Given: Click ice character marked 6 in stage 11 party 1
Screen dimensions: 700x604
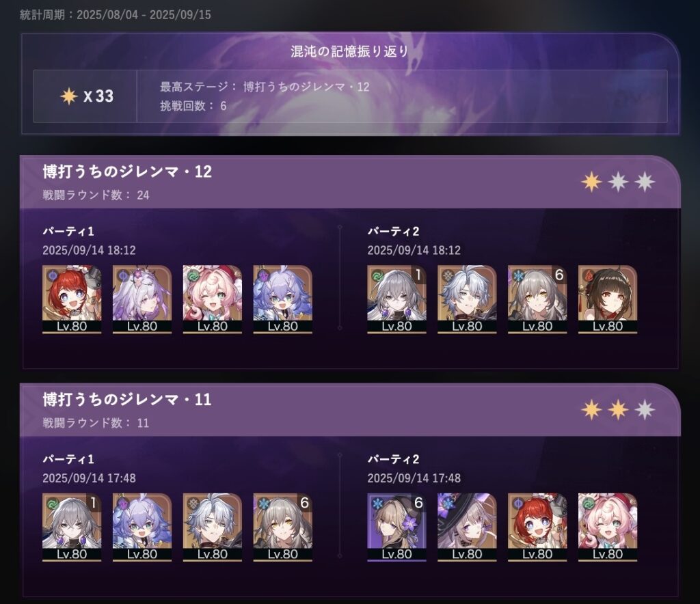Looking at the screenshot, I should point(282,527).
